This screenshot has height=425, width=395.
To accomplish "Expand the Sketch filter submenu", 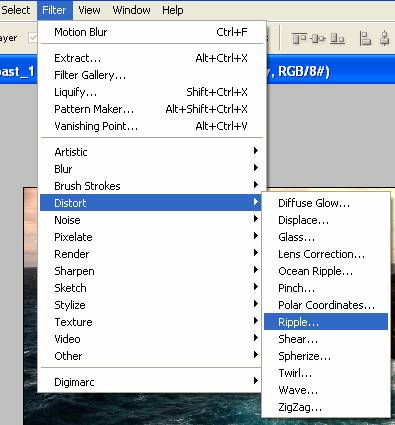I will click(151, 288).
